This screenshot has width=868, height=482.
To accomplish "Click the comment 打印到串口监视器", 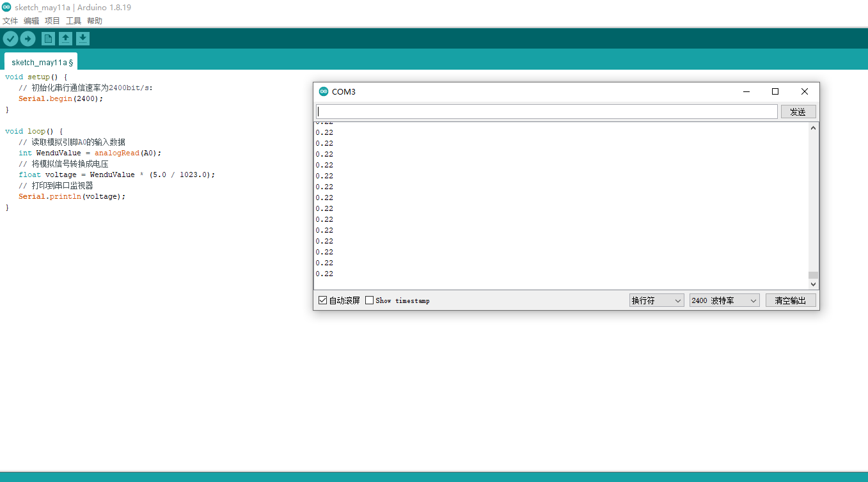I will (x=56, y=186).
